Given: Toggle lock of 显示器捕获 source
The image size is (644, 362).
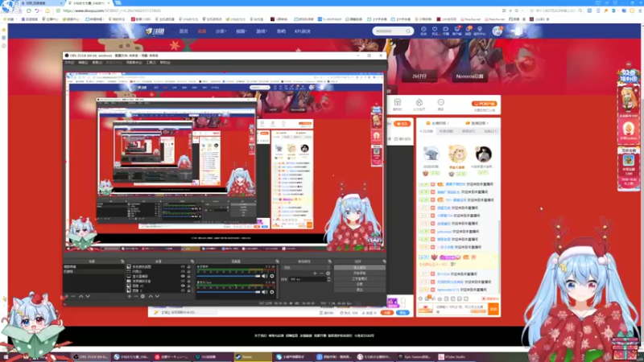Looking at the screenshot, I should pos(189,276).
